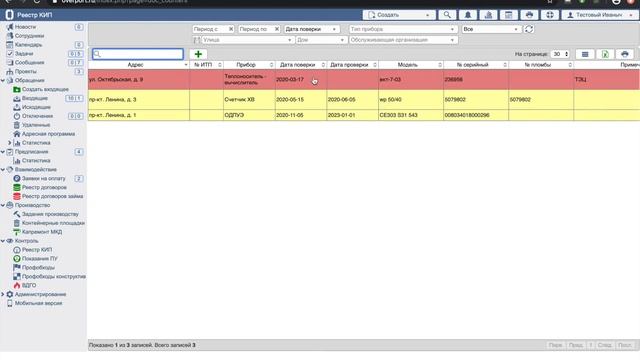Open Контейнерные площадки in the sidebar

53,223
